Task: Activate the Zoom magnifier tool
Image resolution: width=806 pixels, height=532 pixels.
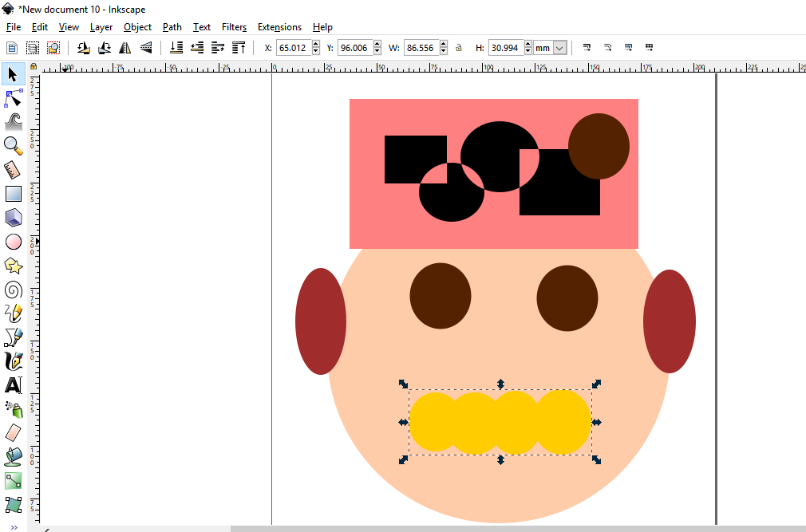Action: [14, 146]
